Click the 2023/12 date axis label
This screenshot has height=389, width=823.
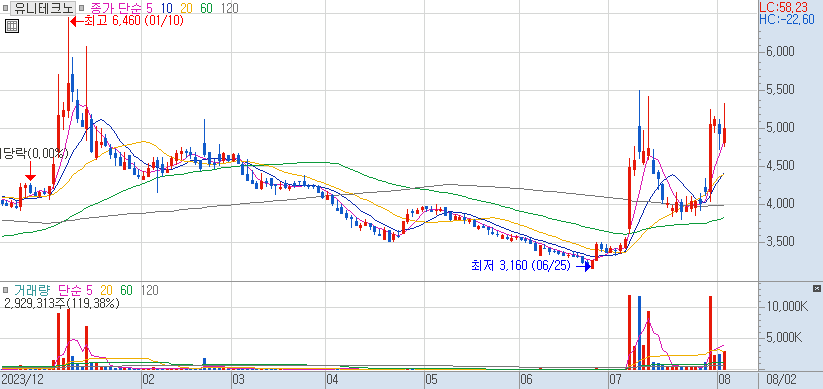(x=22, y=380)
